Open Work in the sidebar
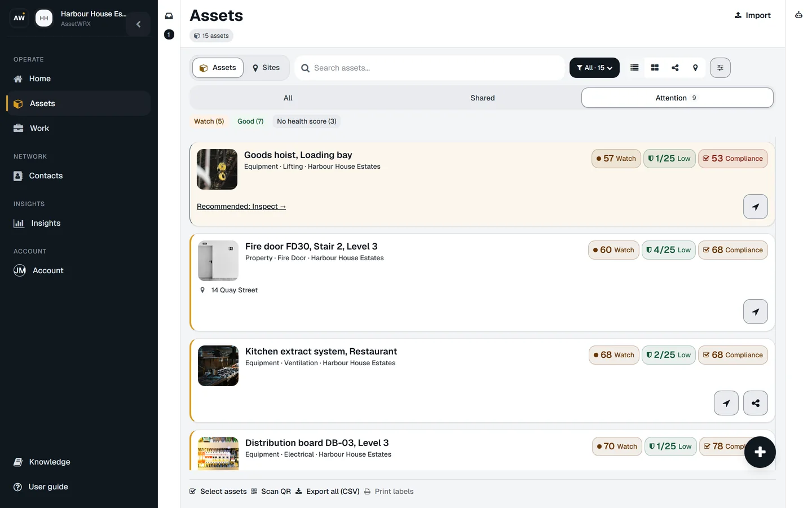Screen dimensions: 812x508 (x=79, y=128)
